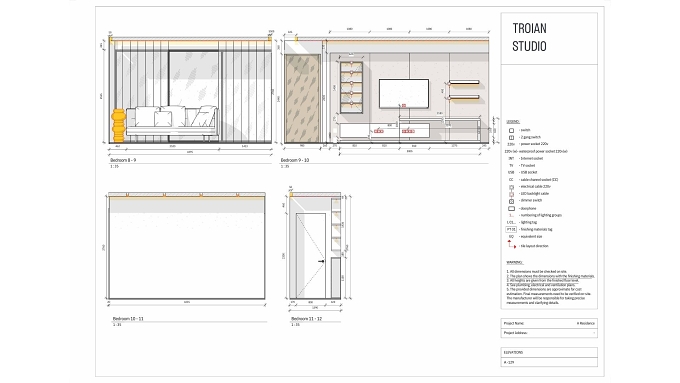The image size is (680, 383).
Task: Click the 2 gang switch legend symbol
Action: (x=511, y=137)
